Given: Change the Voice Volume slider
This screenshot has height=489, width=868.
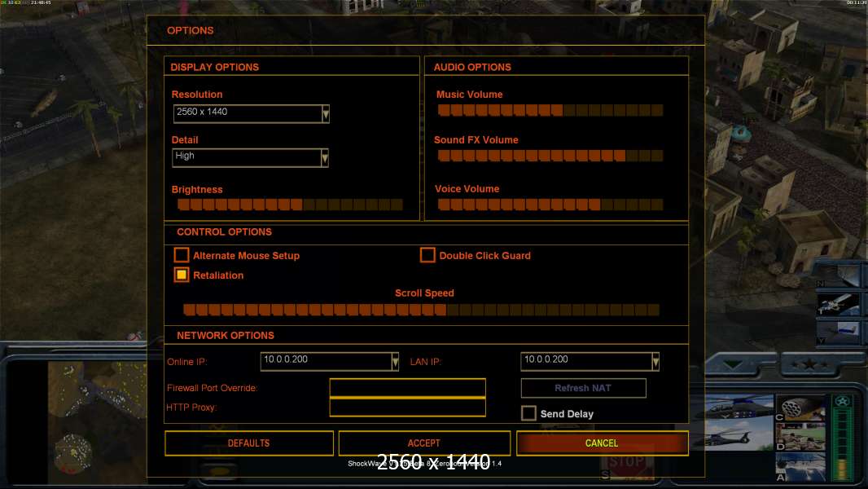Looking at the screenshot, I should [550, 205].
